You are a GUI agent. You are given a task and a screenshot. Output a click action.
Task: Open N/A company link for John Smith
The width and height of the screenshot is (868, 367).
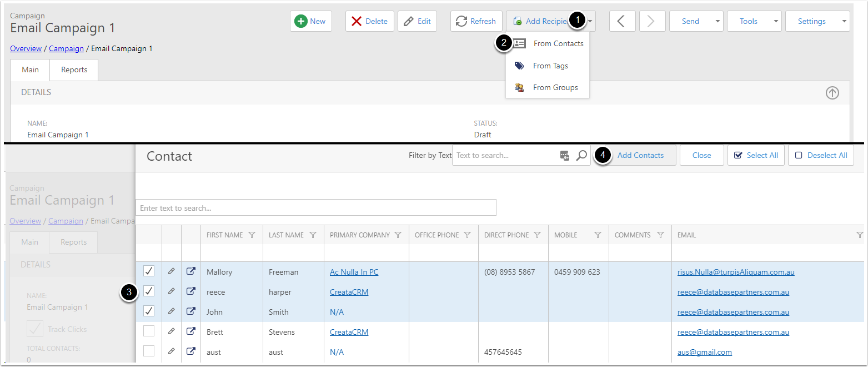[337, 312]
